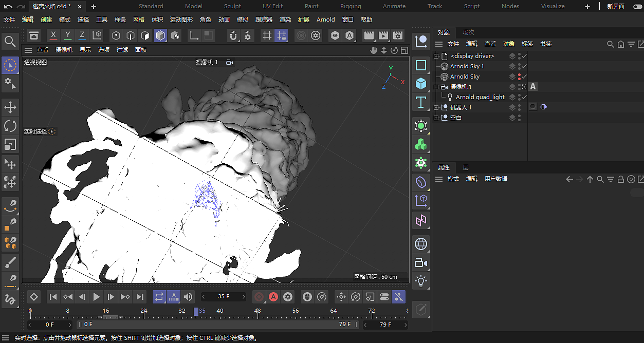644x343 pixels.
Task: Toggle Arnold quad_light enable checkmark
Action: pyautogui.click(x=525, y=97)
